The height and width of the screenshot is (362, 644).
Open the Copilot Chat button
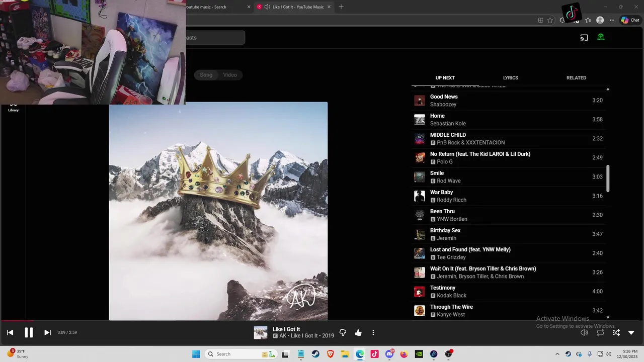click(630, 20)
